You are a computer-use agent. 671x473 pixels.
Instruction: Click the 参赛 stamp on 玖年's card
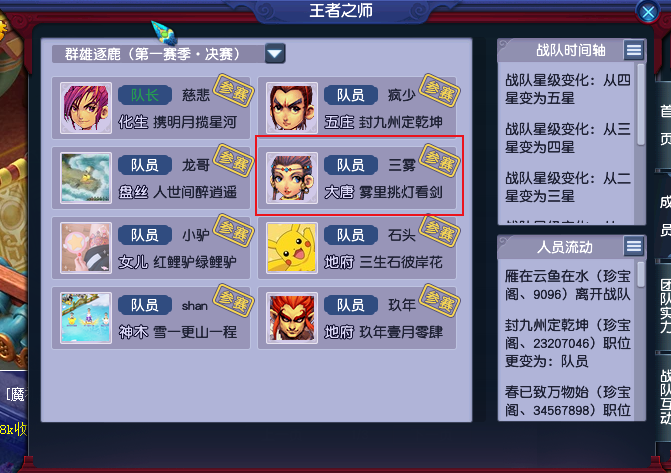click(439, 300)
